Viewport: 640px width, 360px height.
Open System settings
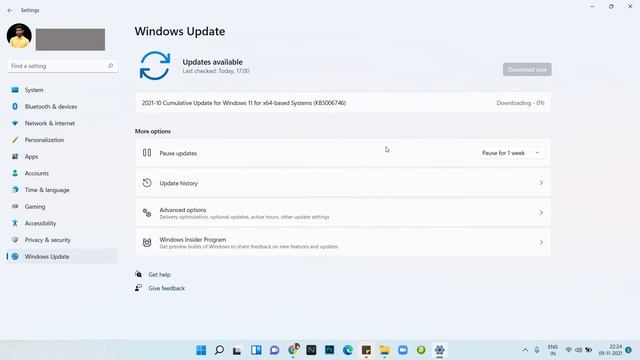62,90
